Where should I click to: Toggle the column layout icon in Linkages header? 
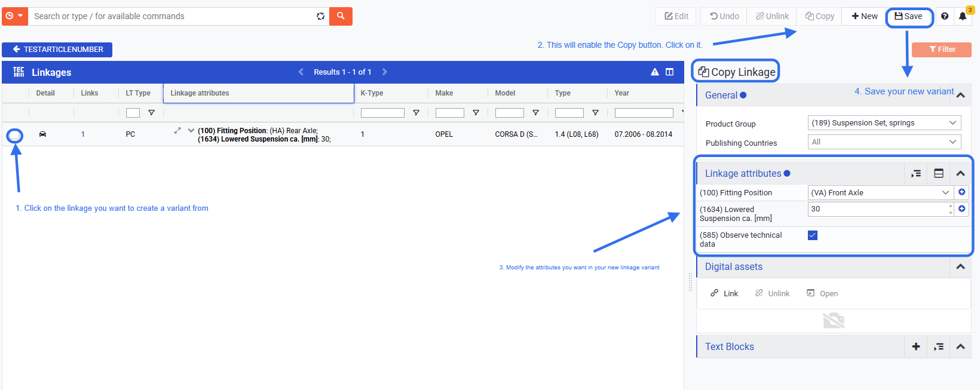pos(670,72)
